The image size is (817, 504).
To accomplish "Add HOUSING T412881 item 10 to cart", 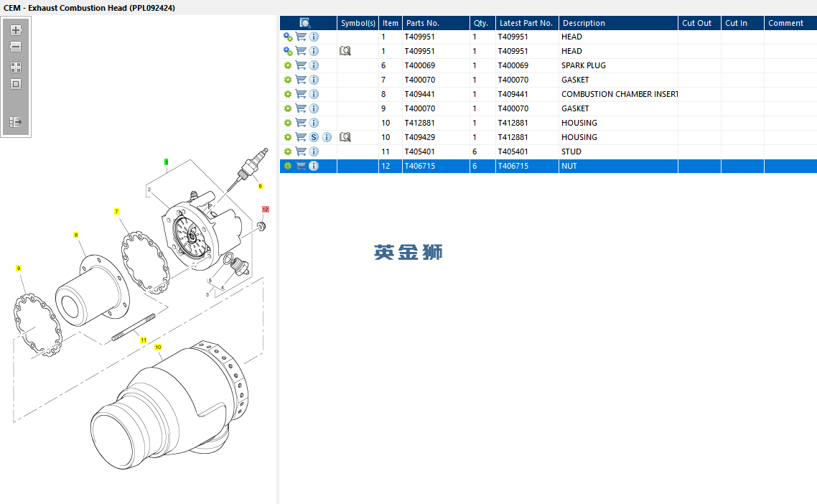I will [301, 123].
